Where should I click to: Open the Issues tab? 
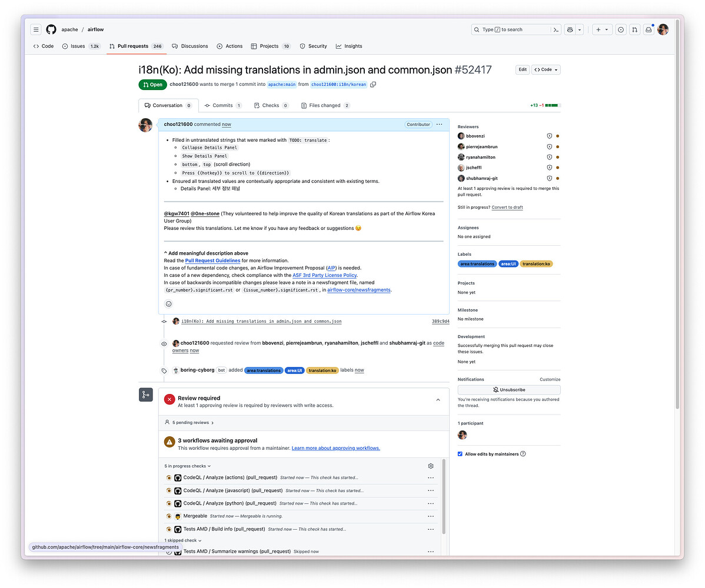pyautogui.click(x=81, y=46)
